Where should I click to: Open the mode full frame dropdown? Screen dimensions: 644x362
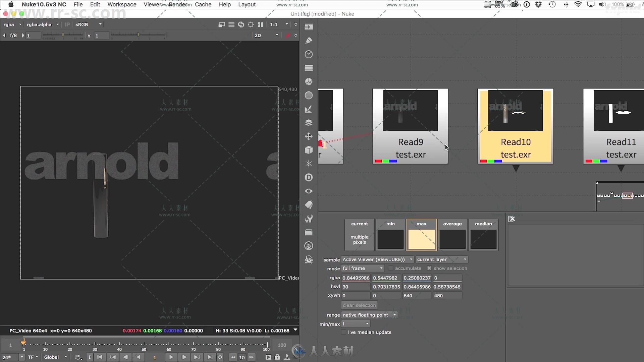tap(363, 268)
